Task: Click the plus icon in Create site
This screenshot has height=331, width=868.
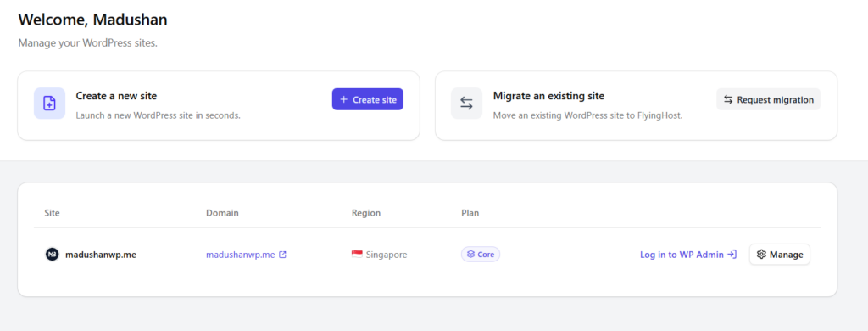Action: tap(344, 99)
